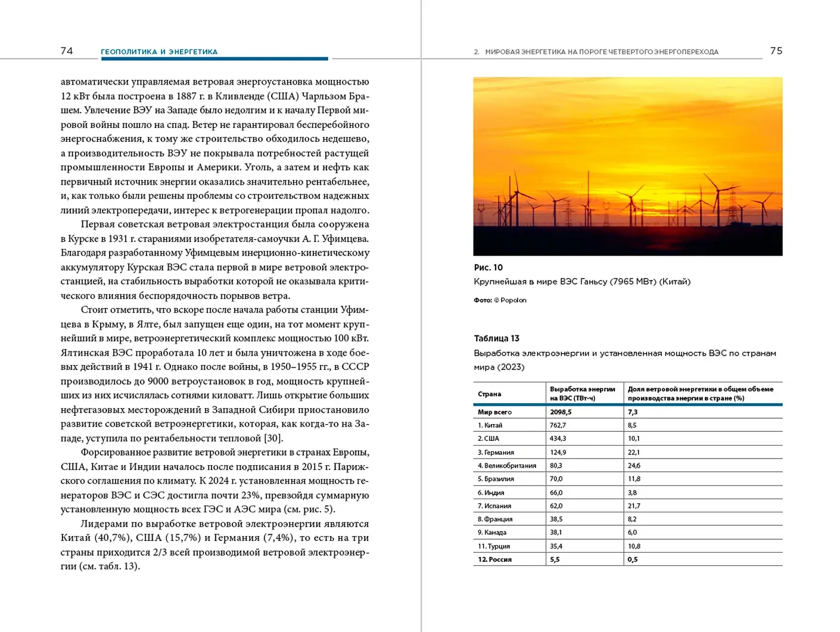Click the value 434,3 in the США row
The image size is (840, 632).
coord(558,438)
